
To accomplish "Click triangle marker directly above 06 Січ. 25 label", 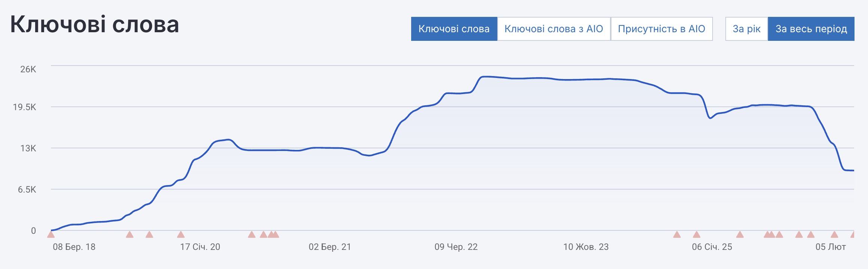I will tap(696, 235).
